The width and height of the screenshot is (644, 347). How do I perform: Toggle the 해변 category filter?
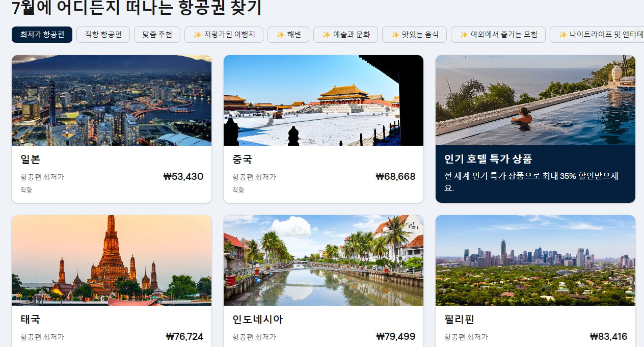click(x=288, y=35)
